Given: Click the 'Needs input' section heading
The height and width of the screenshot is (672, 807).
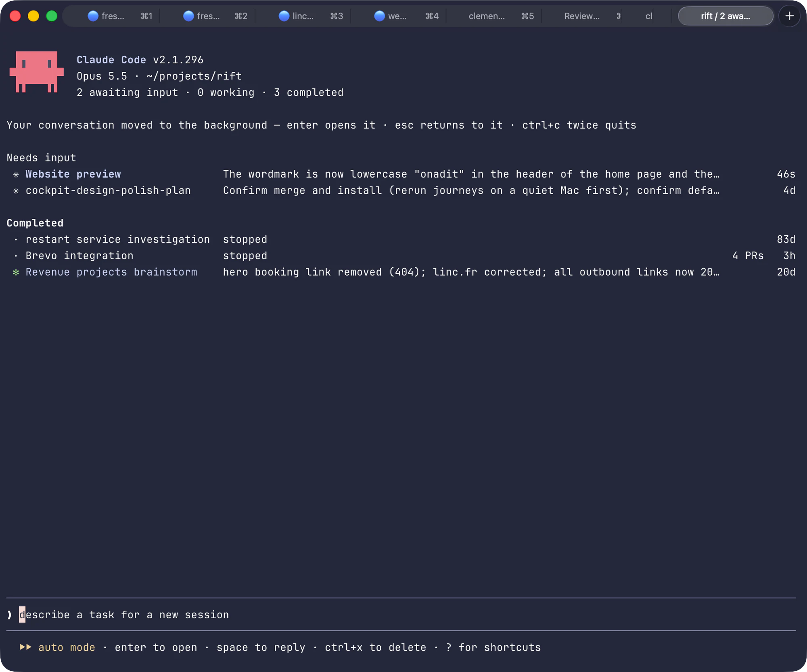Looking at the screenshot, I should [41, 158].
